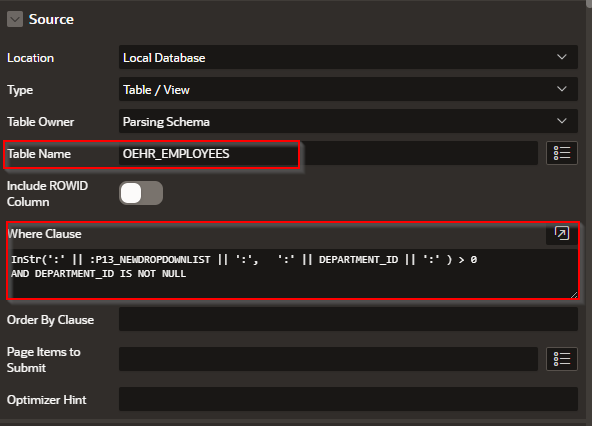This screenshot has width=592, height=426.
Task: Click the Table Owner label
Action: point(40,122)
